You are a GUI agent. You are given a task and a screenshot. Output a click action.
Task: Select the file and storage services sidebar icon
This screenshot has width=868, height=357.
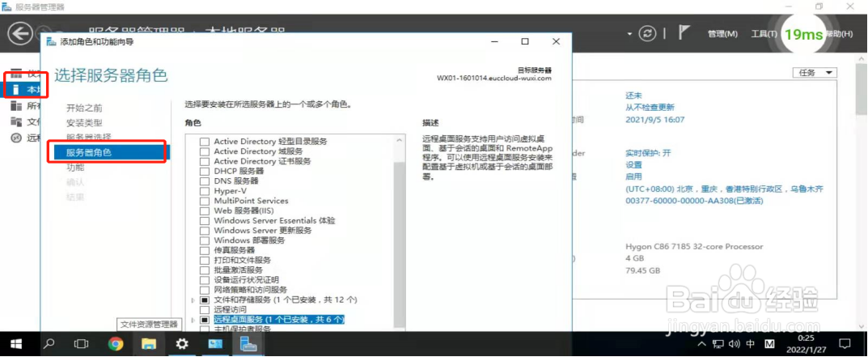point(17,122)
